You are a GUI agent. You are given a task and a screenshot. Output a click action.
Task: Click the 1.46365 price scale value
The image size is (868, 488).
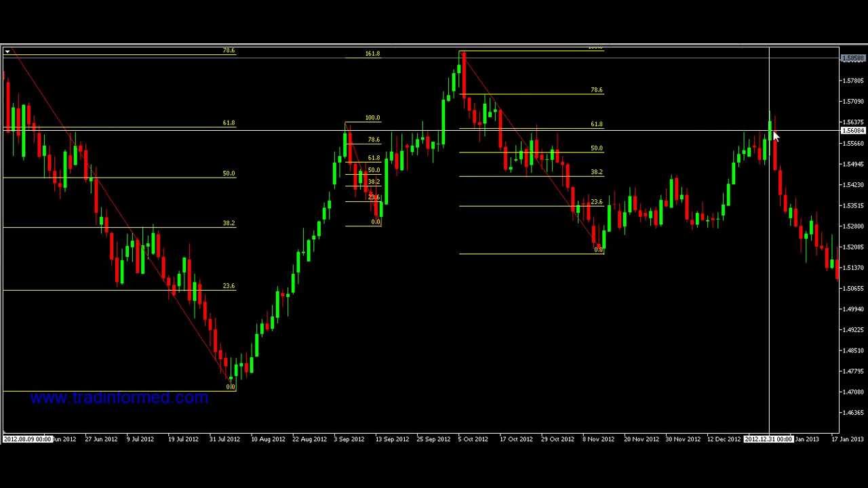pos(853,413)
